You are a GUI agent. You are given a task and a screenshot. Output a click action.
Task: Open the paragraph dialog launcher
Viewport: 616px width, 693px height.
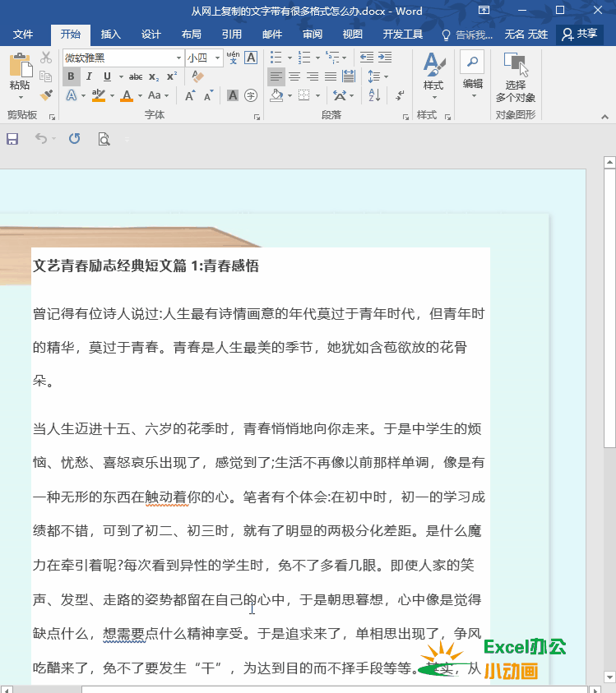click(x=405, y=117)
